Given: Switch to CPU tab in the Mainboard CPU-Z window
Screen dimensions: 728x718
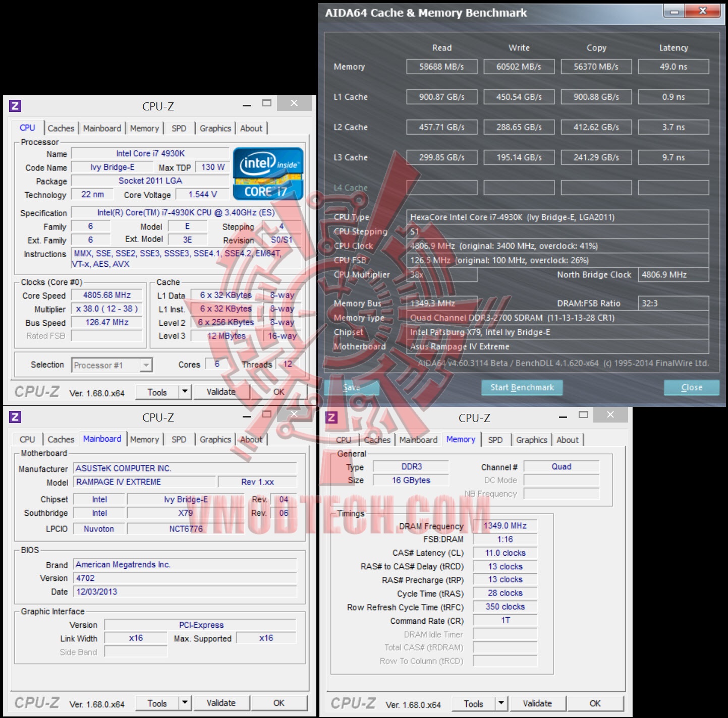Looking at the screenshot, I should [27, 440].
